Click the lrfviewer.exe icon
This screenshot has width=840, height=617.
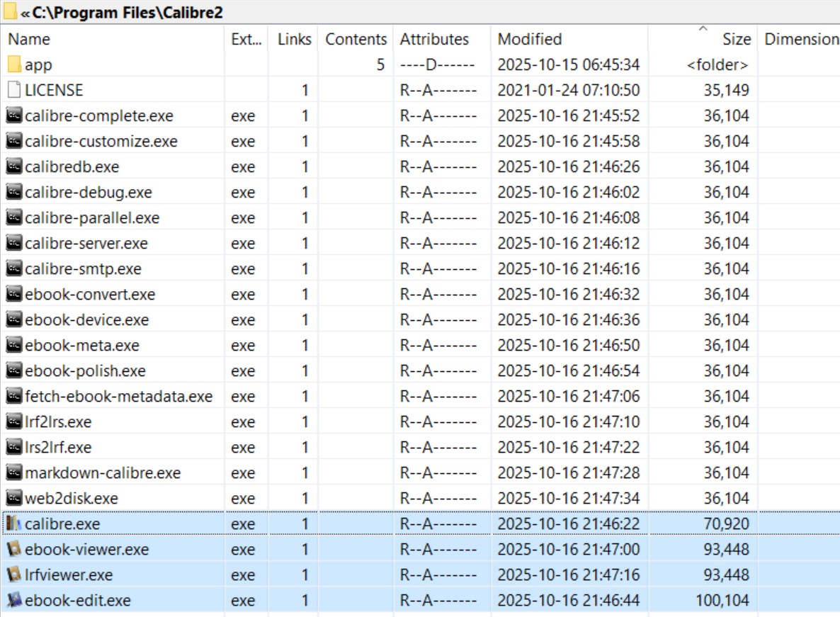pos(14,574)
